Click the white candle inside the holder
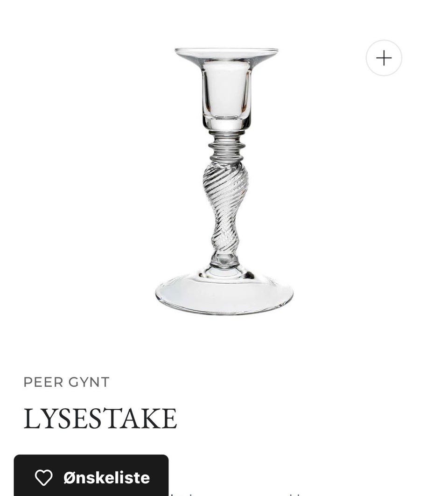 [226, 89]
